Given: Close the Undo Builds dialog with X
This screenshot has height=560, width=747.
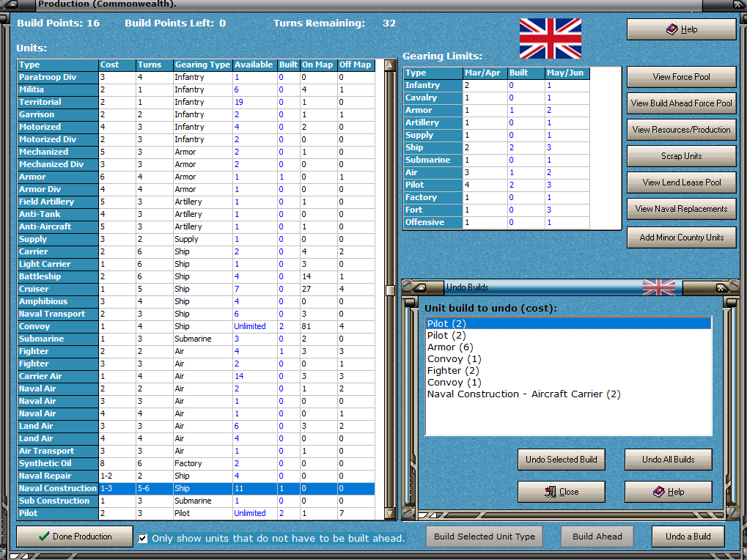Looking at the screenshot, I should (x=721, y=288).
